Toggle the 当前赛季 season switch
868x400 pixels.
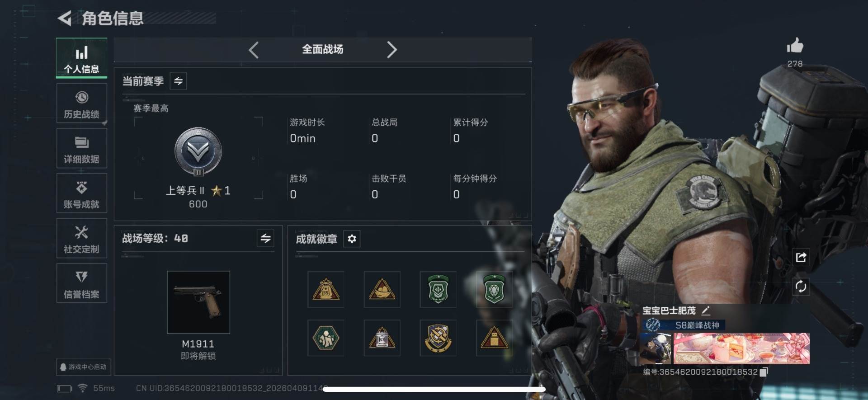[x=178, y=81]
